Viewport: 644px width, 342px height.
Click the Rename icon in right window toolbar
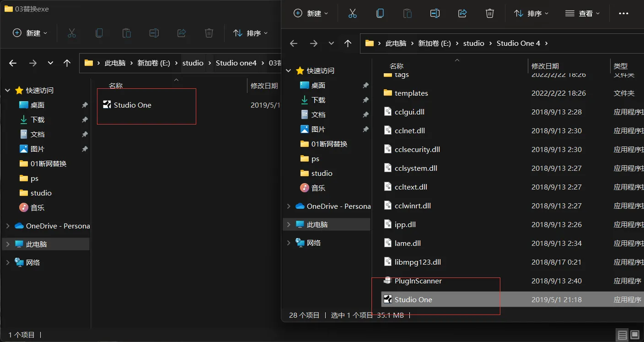click(x=435, y=14)
